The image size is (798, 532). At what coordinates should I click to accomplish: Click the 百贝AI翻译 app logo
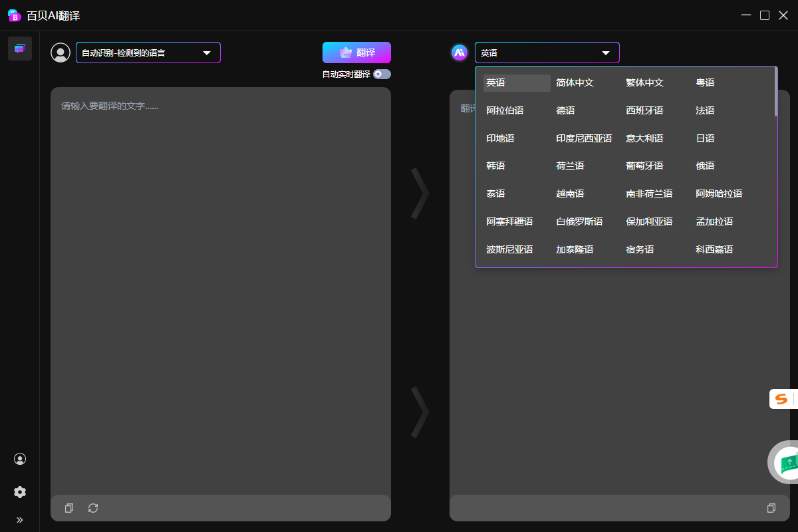point(15,15)
